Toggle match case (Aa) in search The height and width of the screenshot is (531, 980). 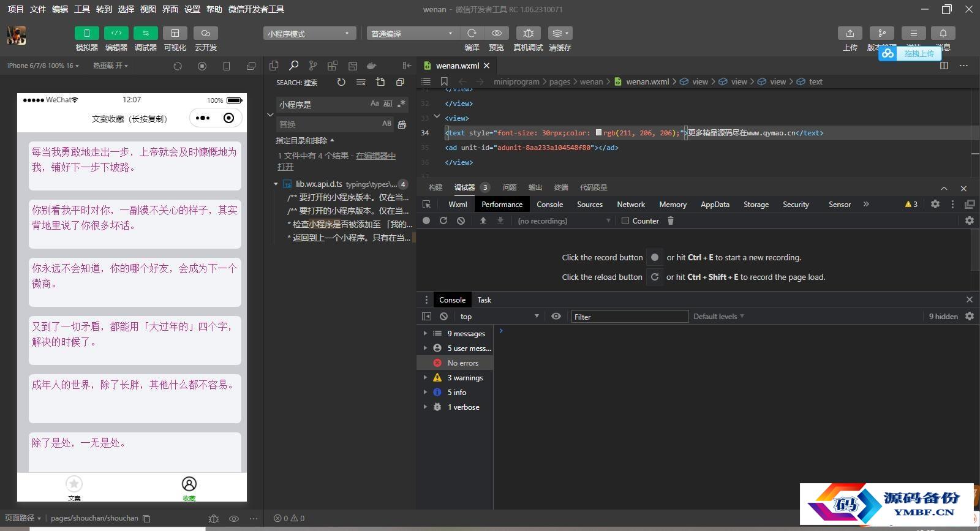point(375,104)
